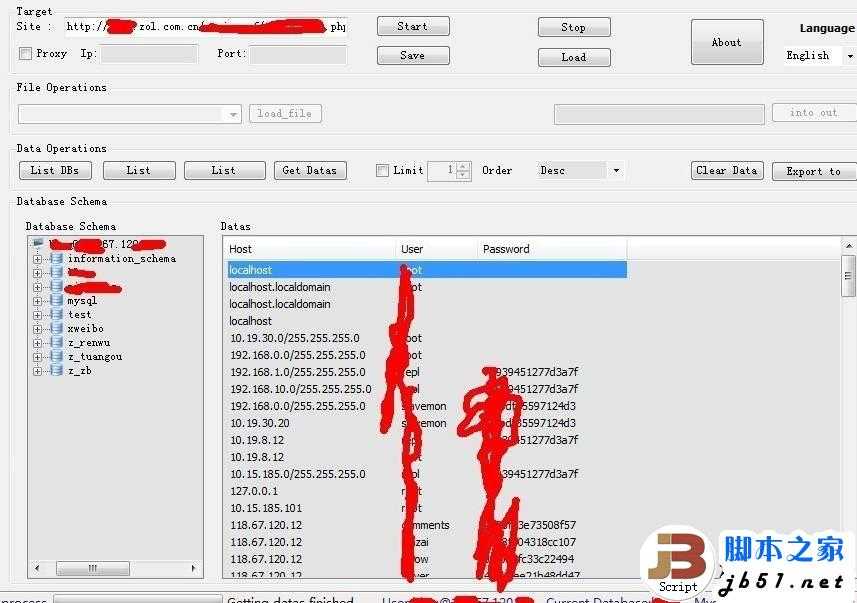The width and height of the screenshot is (857, 603).
Task: Click the Datas list vertical scrollbar thumb
Action: click(849, 276)
